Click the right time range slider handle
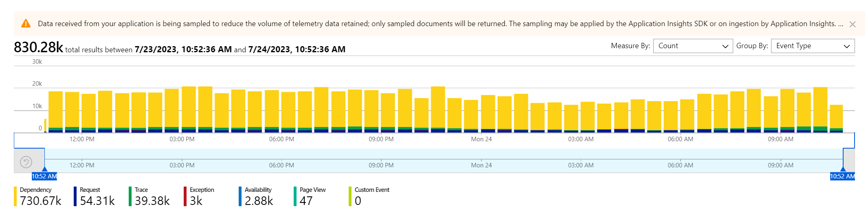Screen dimensions: 868x218 coord(843,169)
